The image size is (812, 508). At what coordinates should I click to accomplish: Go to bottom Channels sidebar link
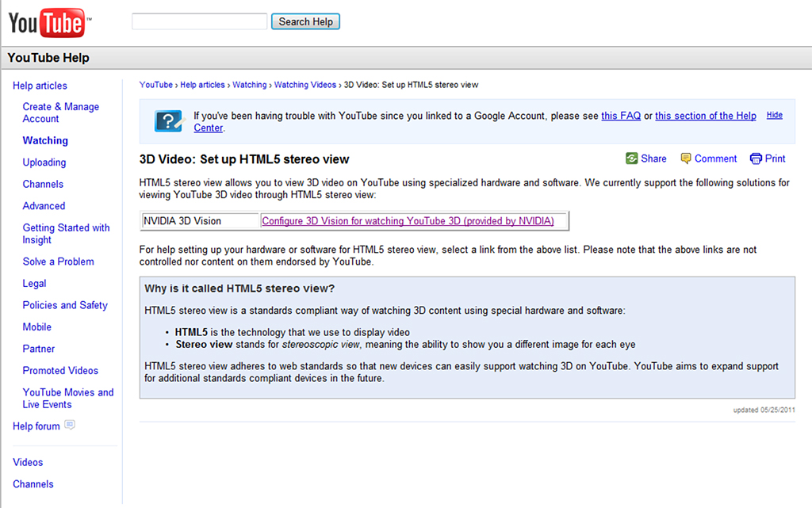(x=33, y=484)
